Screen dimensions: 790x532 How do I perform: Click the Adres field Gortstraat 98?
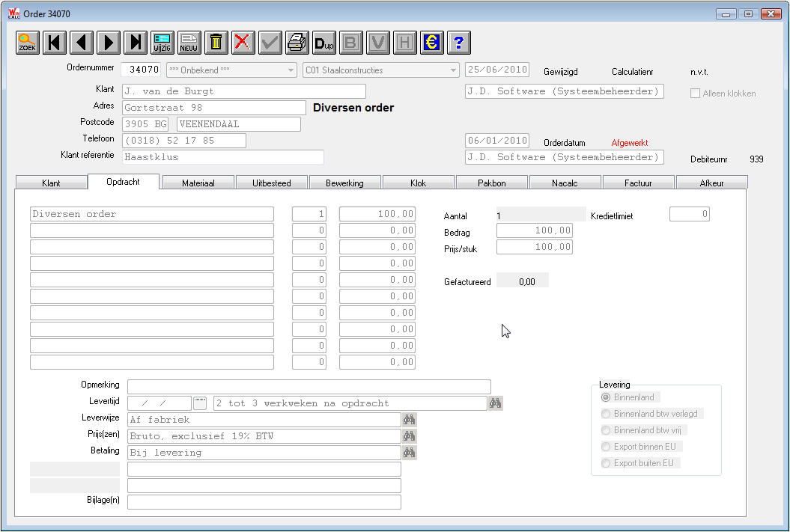214,108
